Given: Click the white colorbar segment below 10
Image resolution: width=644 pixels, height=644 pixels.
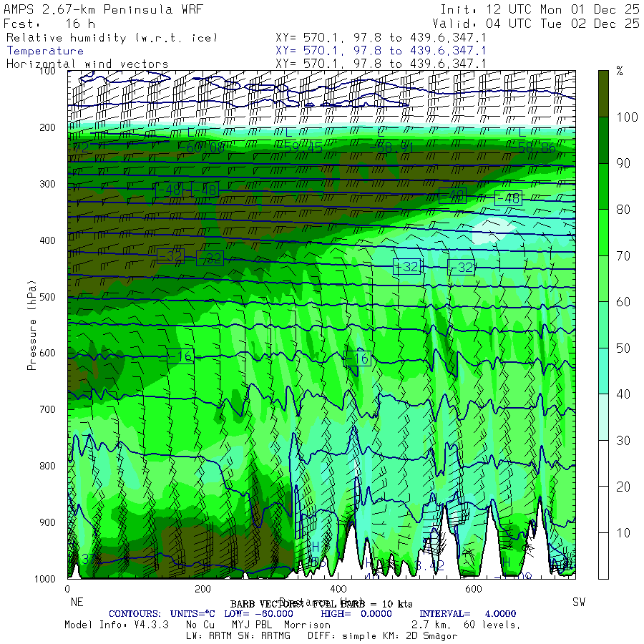Looking at the screenshot, I should (x=603, y=555).
